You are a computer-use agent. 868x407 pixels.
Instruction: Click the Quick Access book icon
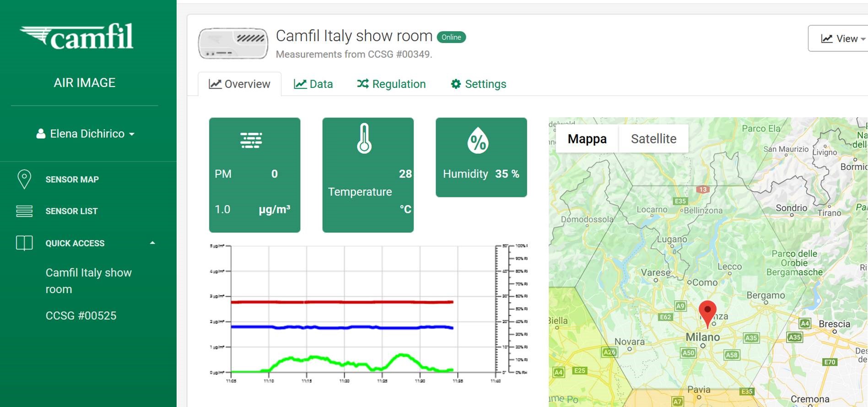point(24,243)
